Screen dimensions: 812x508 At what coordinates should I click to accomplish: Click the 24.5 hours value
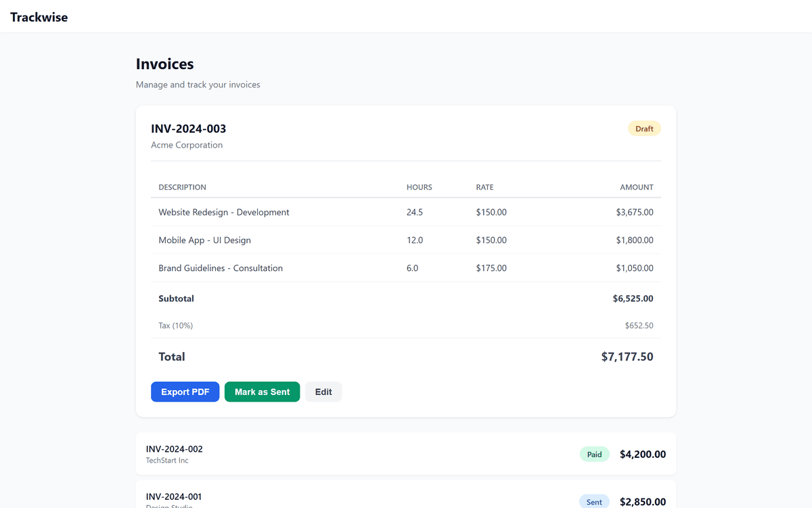pos(415,212)
